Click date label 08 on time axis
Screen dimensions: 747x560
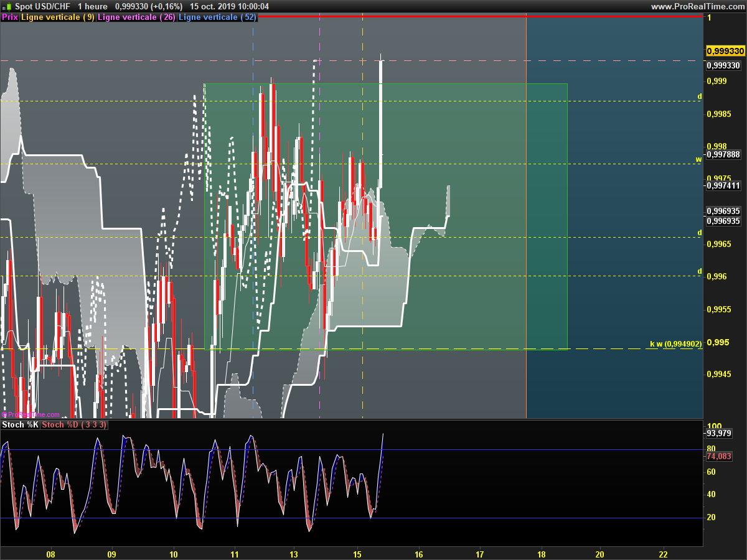point(51,554)
